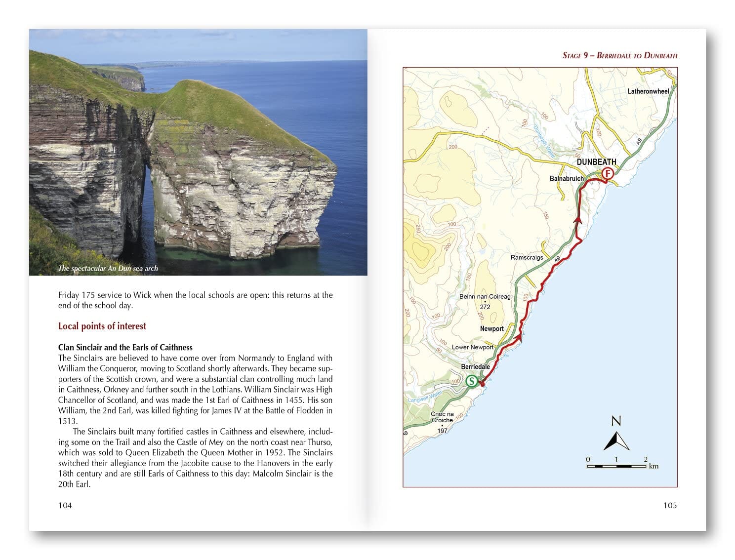Image resolution: width=735 pixels, height=560 pixels.
Task: Click the An Dun sea arch photo
Action: [x=198, y=153]
